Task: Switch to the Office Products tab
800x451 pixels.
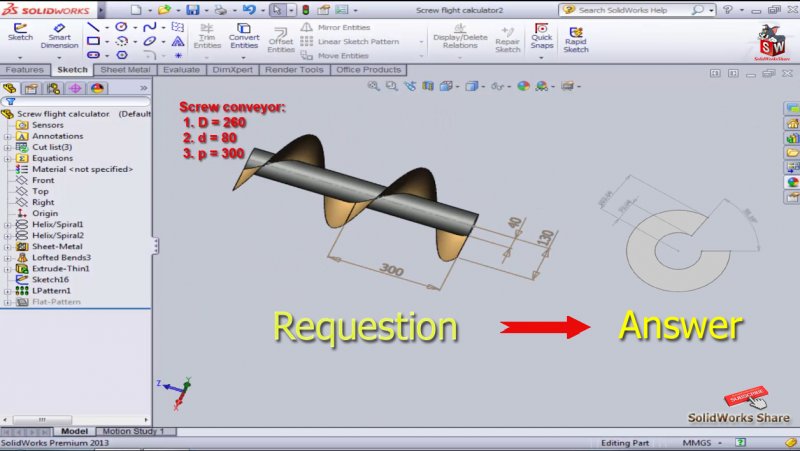Action: (368, 70)
